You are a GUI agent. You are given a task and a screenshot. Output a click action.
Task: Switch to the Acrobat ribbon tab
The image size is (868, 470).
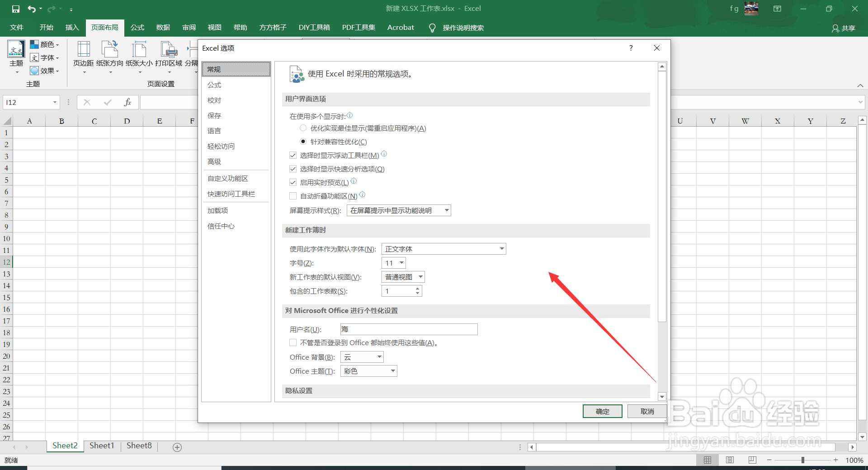coord(401,28)
